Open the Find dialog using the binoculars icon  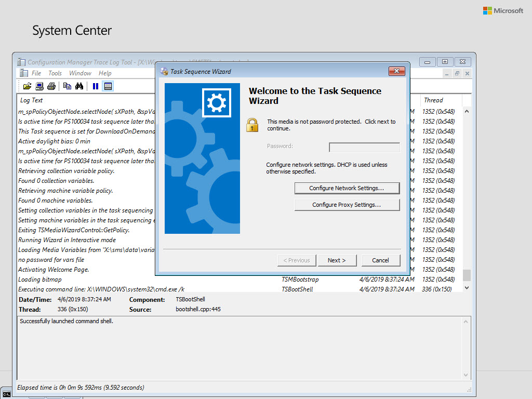click(78, 86)
